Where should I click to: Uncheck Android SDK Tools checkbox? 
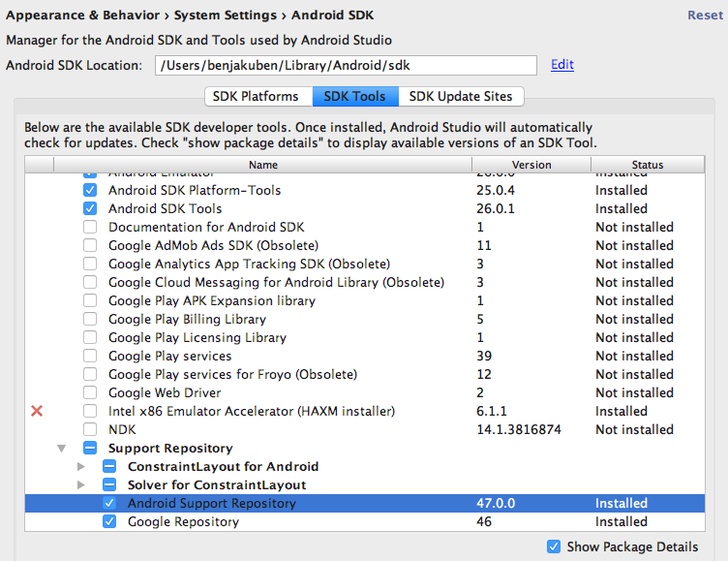(x=90, y=208)
